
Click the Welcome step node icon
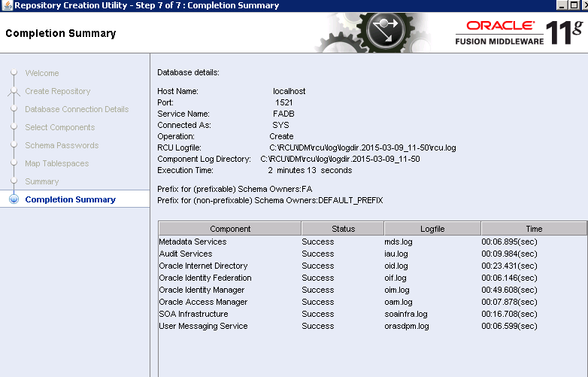pos(13,73)
